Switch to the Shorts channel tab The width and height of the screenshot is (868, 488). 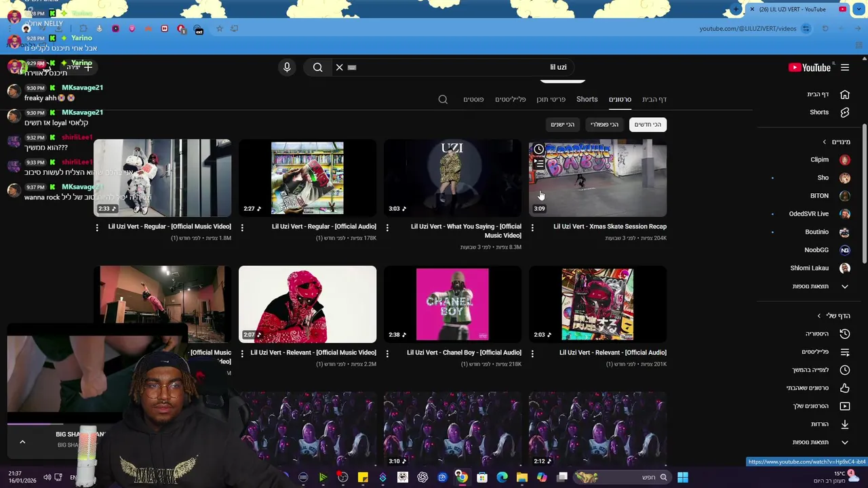587,100
